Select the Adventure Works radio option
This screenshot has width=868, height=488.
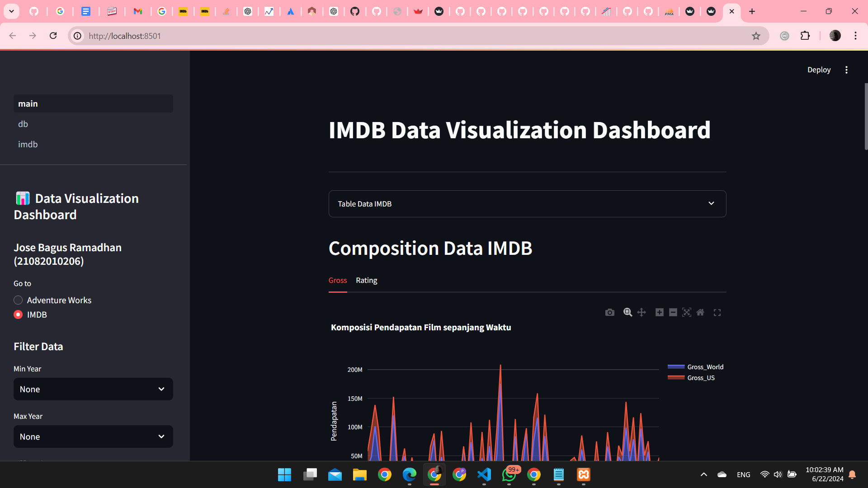tap(18, 300)
